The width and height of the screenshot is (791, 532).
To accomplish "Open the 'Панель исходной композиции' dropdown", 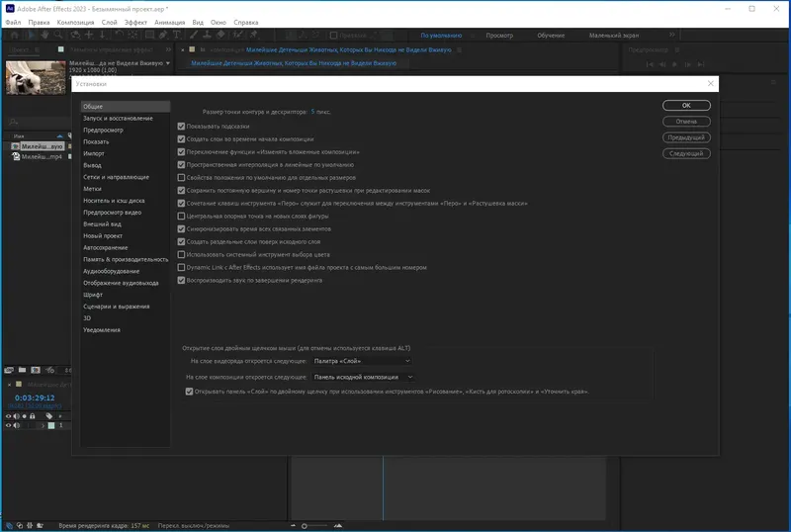I will (x=363, y=377).
